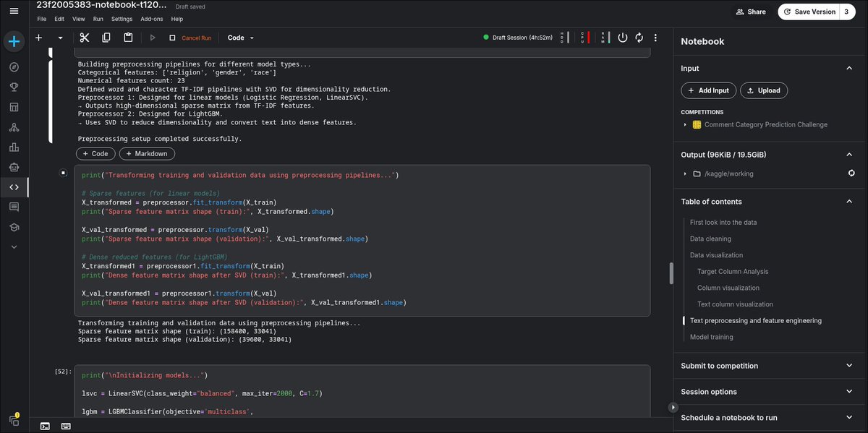
Task: Click version count 3 button
Action: point(847,12)
